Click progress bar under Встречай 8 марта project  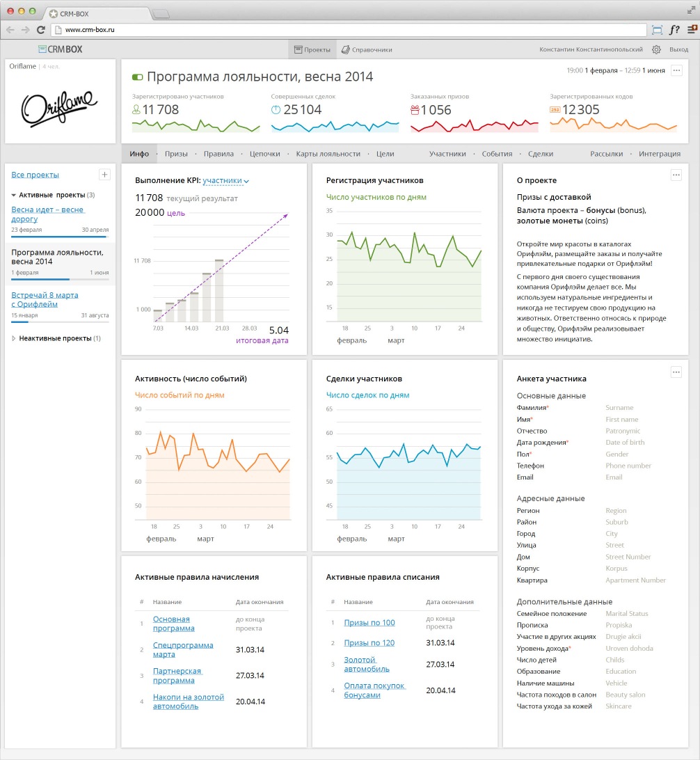pos(60,322)
